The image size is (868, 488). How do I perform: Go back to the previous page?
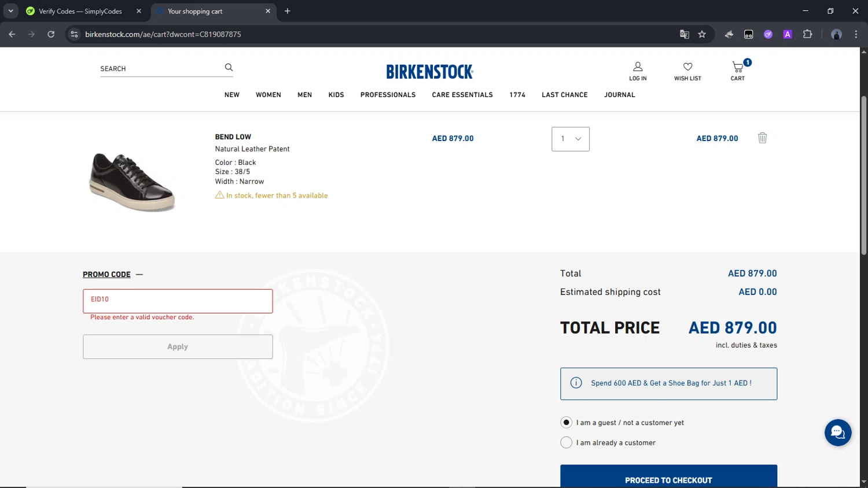click(x=12, y=34)
